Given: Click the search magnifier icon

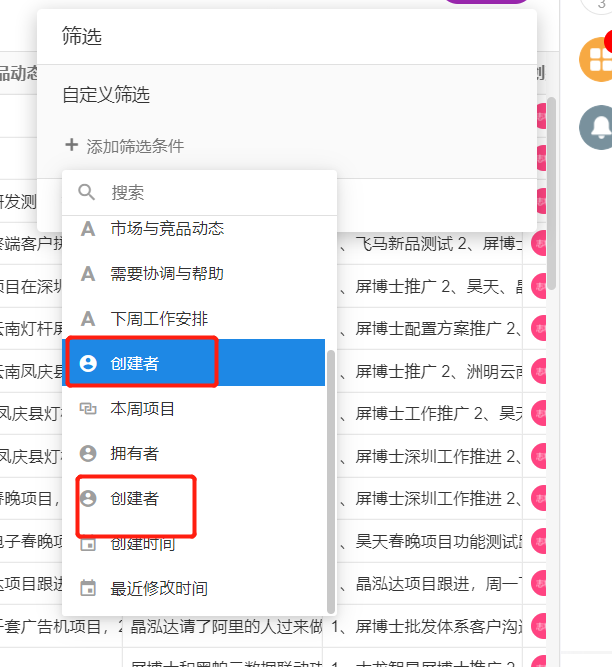Looking at the screenshot, I should [x=86, y=192].
